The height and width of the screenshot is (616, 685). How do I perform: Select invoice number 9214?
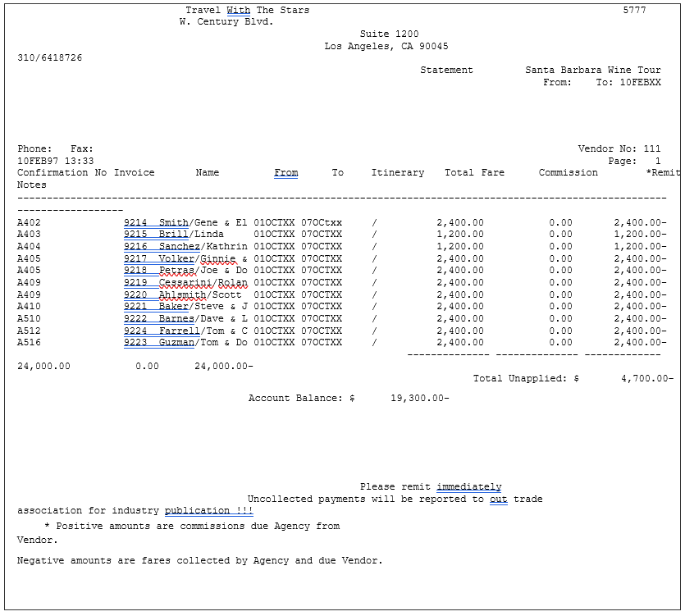click(135, 222)
